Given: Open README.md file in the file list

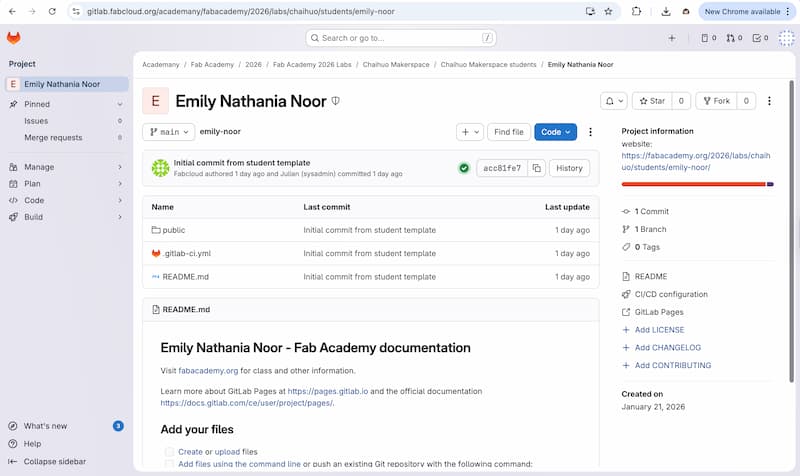Looking at the screenshot, I should (x=186, y=277).
